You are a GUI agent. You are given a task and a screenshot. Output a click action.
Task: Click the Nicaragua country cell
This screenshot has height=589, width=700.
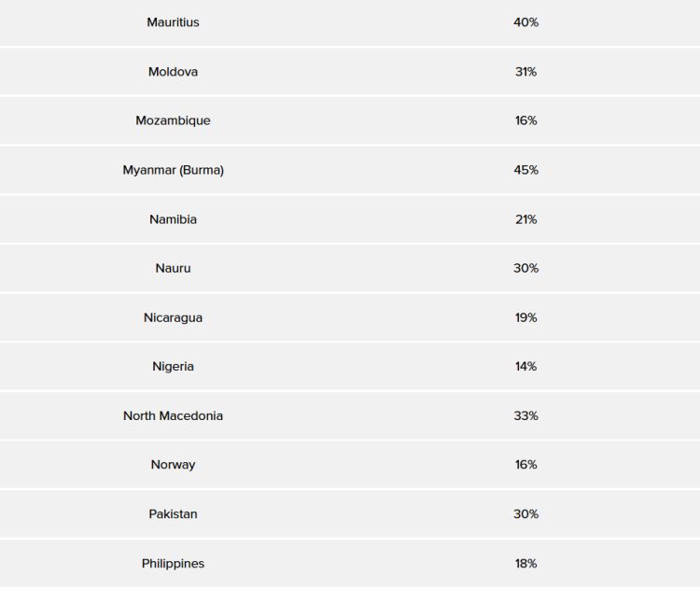(173, 317)
